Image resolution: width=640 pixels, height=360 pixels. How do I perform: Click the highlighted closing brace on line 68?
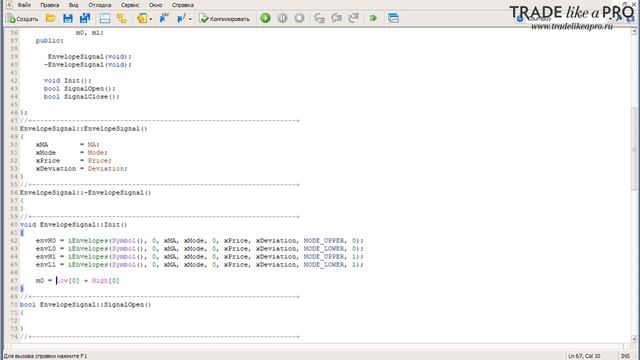point(22,289)
